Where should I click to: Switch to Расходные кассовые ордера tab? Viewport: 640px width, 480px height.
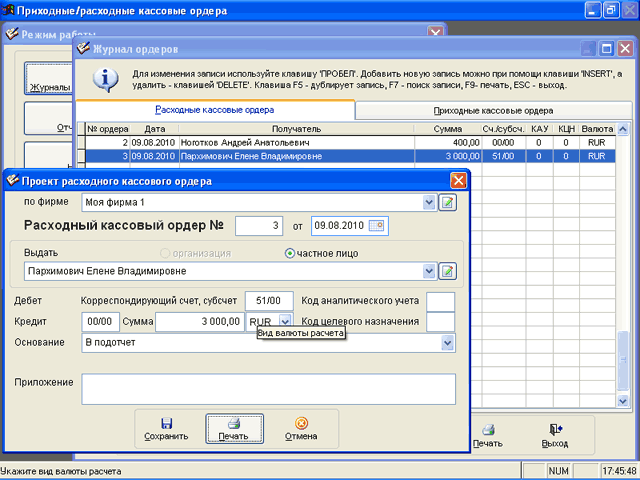coord(215,110)
